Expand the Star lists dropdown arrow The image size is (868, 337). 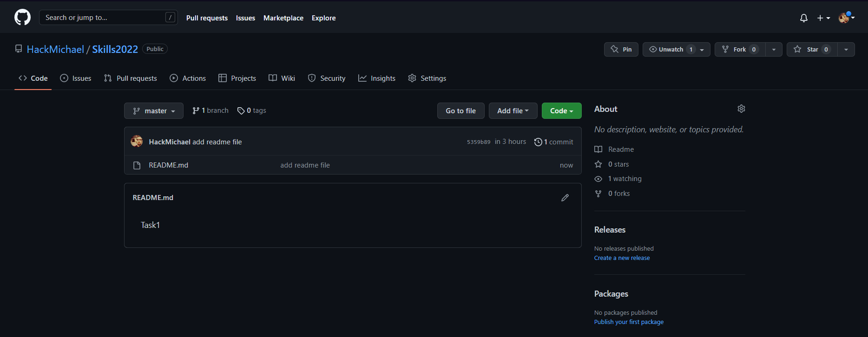pyautogui.click(x=846, y=49)
